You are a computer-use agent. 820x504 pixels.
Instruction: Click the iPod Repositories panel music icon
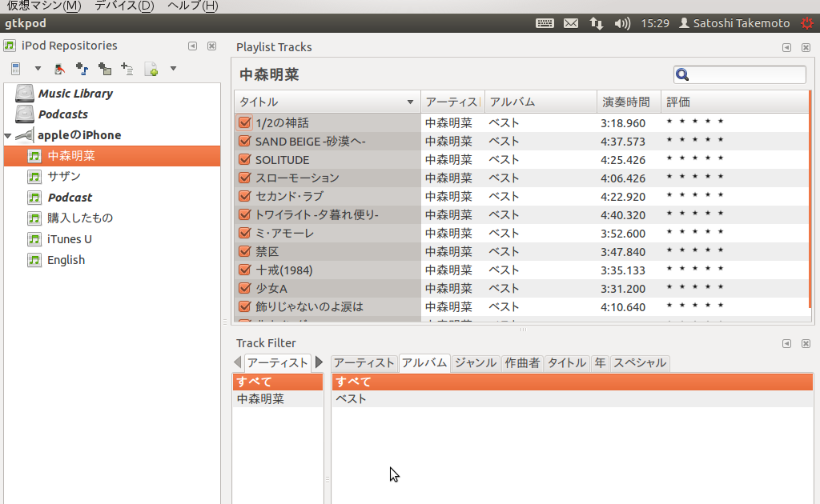(x=10, y=46)
